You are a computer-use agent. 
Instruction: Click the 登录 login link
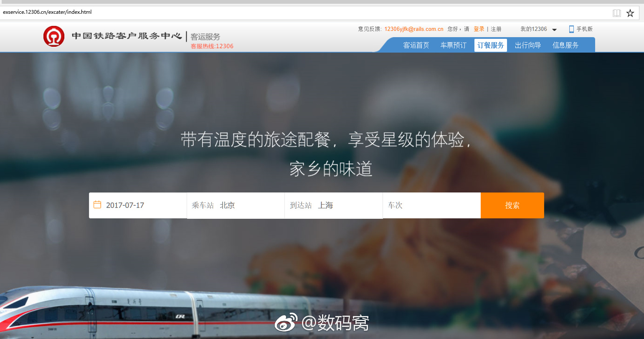click(x=479, y=29)
